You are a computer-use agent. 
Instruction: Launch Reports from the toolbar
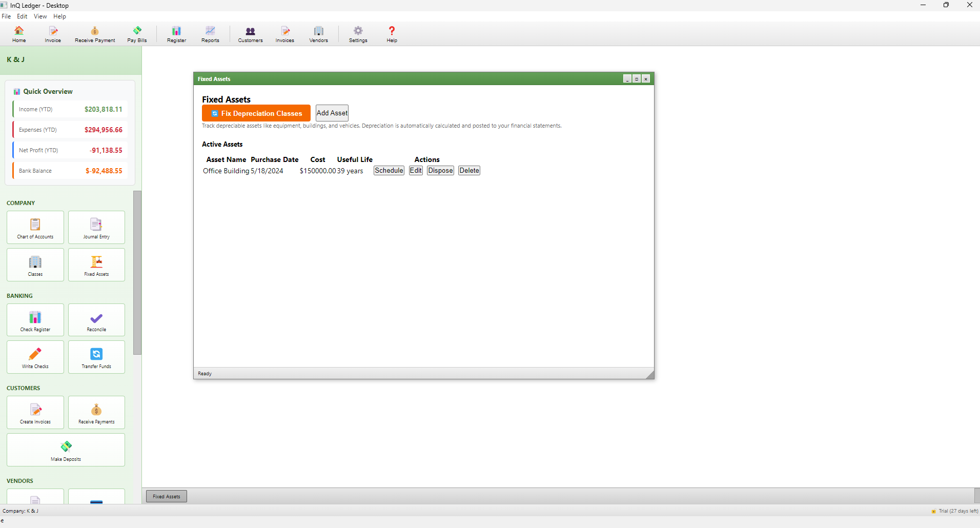[x=210, y=34]
